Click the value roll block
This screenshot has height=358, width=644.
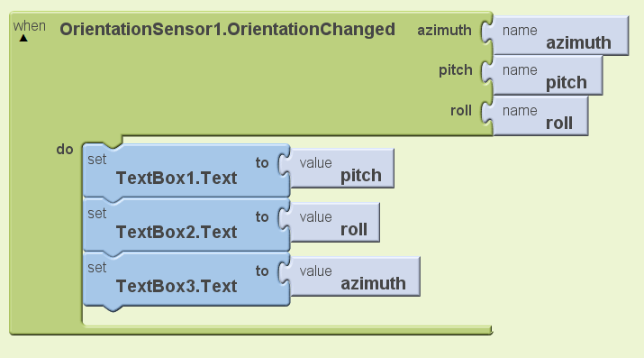click(x=335, y=223)
